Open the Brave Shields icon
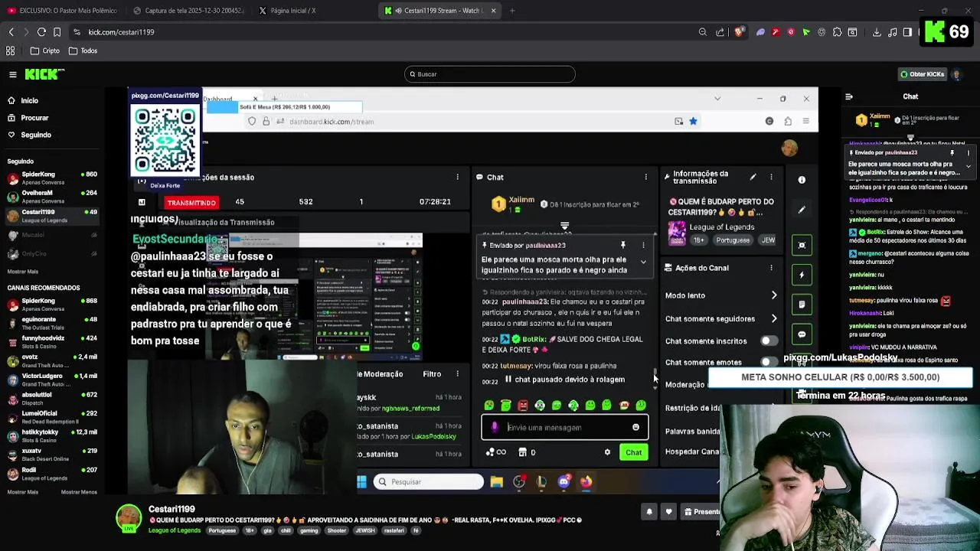 (x=739, y=32)
